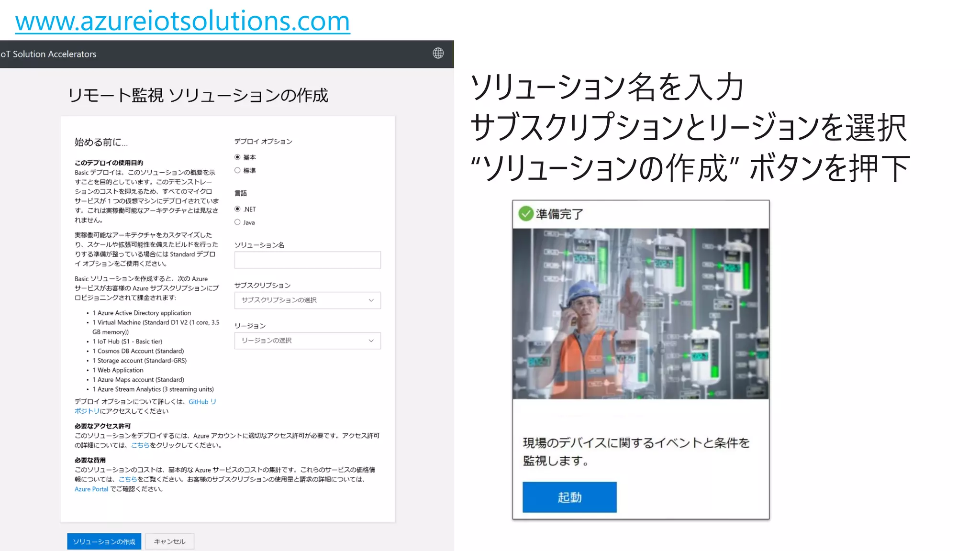Click the factory worker card image
Image resolution: width=980 pixels, height=551 pixels.
(641, 314)
